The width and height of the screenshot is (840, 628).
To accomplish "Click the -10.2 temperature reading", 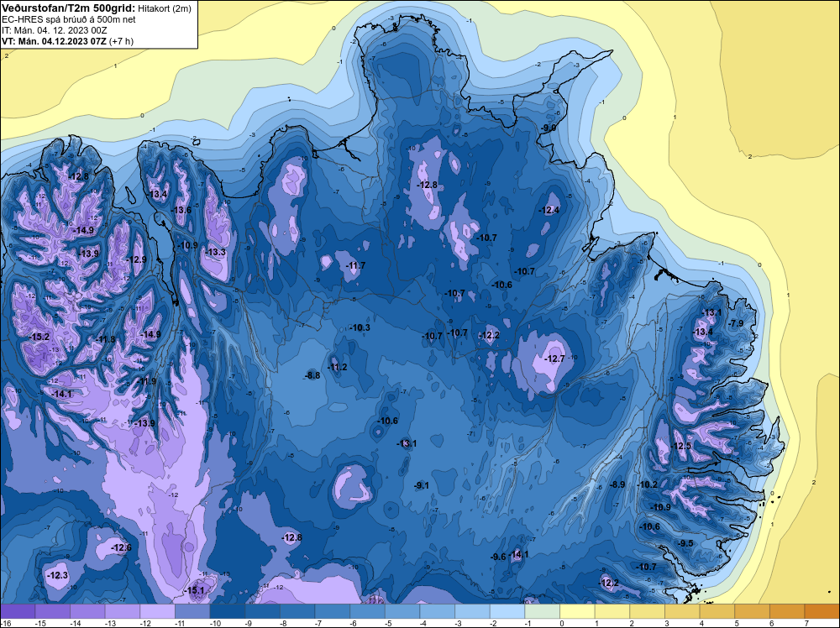I will (x=648, y=484).
